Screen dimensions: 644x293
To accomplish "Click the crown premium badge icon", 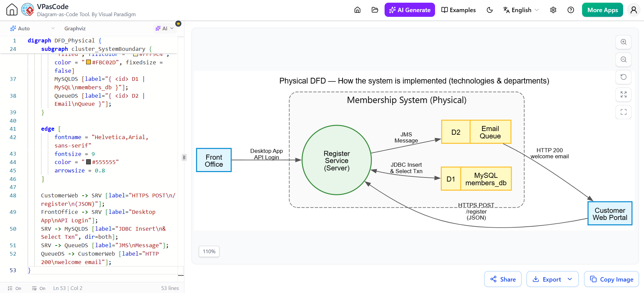I will [178, 24].
